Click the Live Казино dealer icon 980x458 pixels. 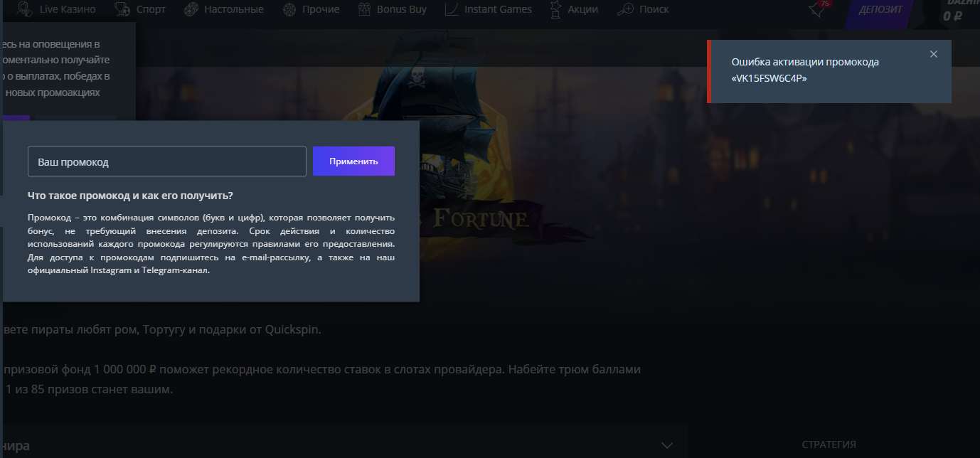pyautogui.click(x=24, y=9)
